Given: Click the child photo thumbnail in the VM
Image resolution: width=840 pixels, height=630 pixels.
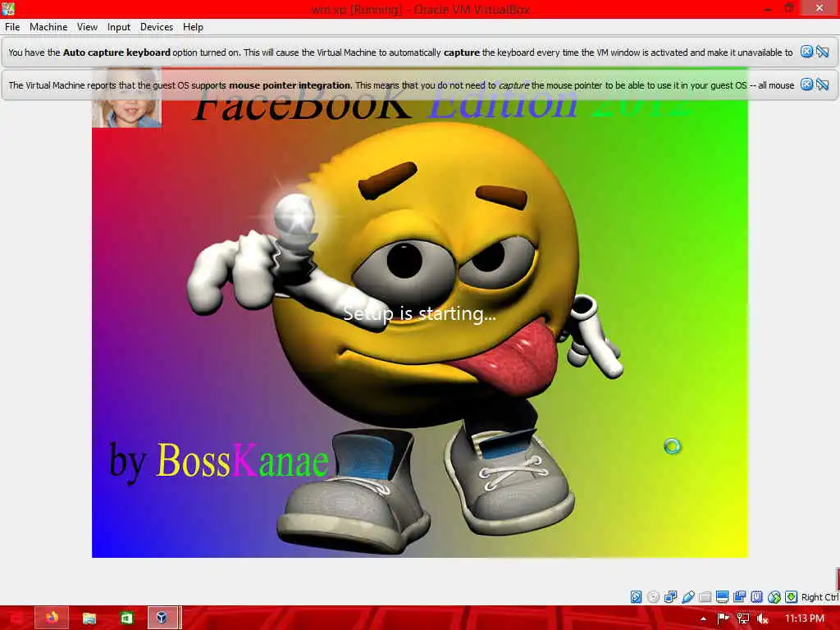Looking at the screenshot, I should (x=127, y=97).
